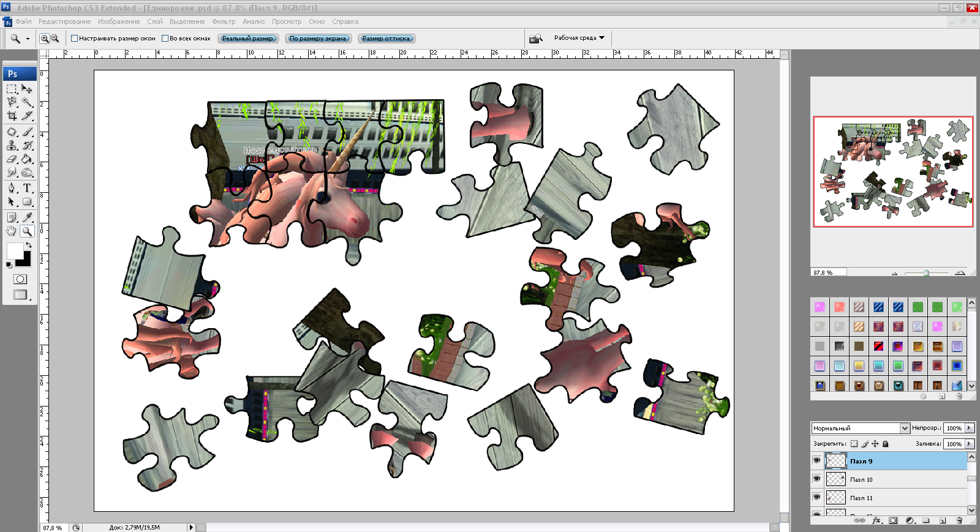Toggle lock all for layer

(x=885, y=444)
